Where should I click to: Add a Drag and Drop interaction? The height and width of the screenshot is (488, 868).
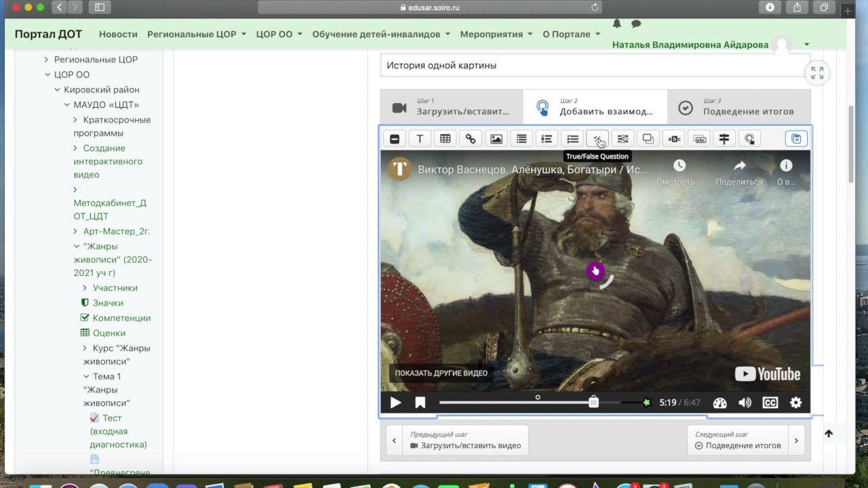pyautogui.click(x=648, y=139)
